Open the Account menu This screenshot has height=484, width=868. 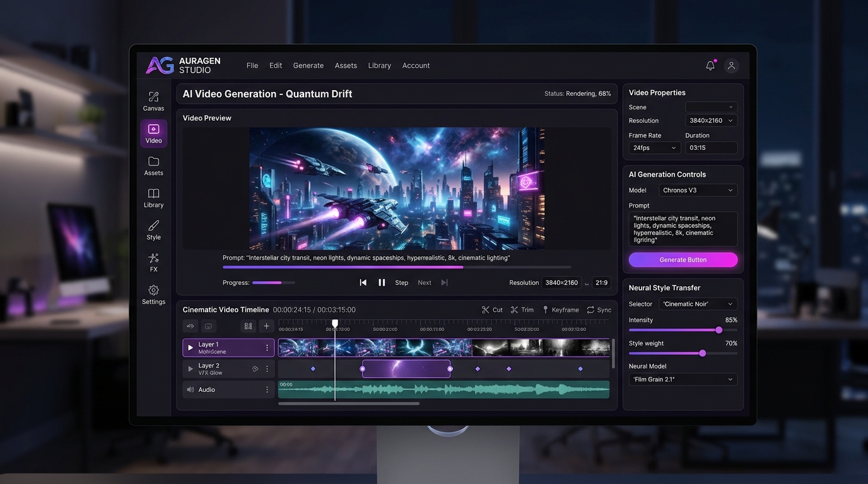(x=416, y=66)
